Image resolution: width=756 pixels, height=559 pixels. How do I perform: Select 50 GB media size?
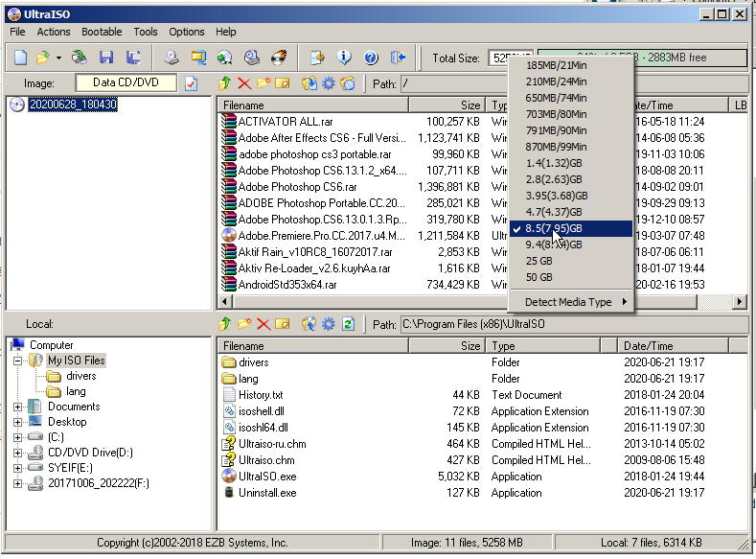571,277
